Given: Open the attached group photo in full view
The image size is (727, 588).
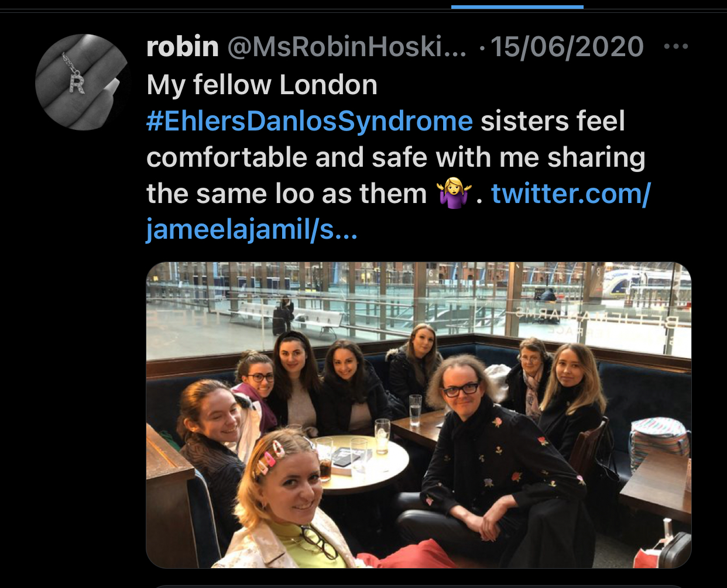Looking at the screenshot, I should pos(419,415).
